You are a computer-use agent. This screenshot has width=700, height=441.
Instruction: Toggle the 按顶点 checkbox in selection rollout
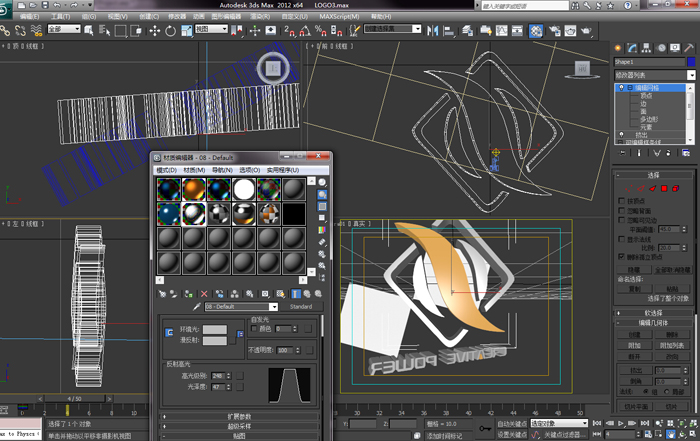click(x=623, y=201)
